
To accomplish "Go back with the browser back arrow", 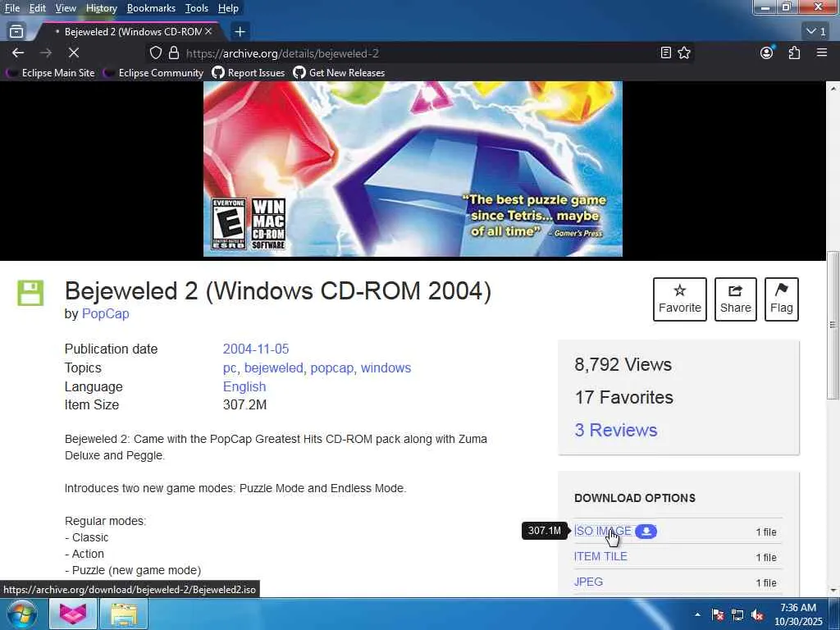I will (18, 52).
